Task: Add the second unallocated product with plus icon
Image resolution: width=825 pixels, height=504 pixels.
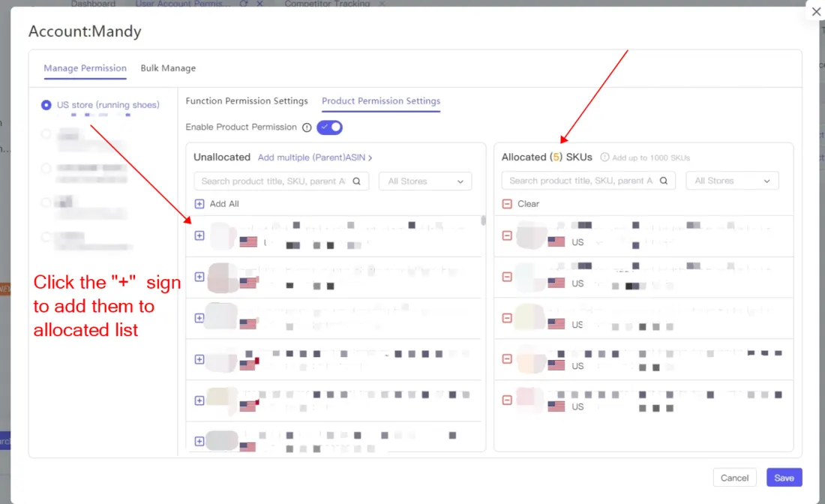Action: point(199,277)
